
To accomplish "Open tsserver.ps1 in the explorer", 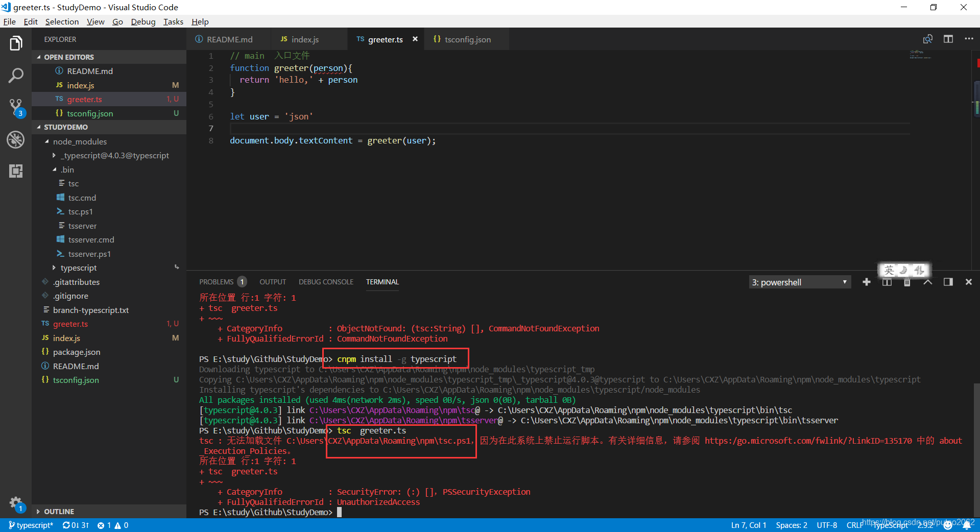I will [x=89, y=254].
